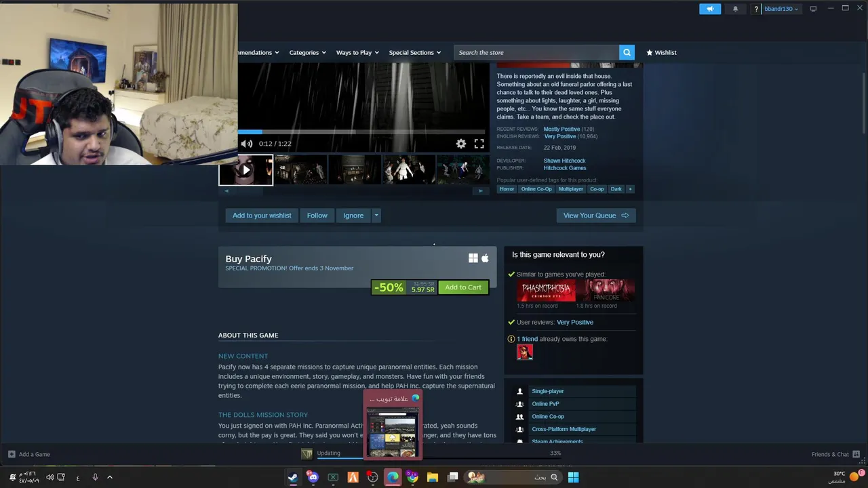Viewport: 868px width, 488px height.
Task: Open Microsoft Edge from the taskbar
Action: point(393,477)
